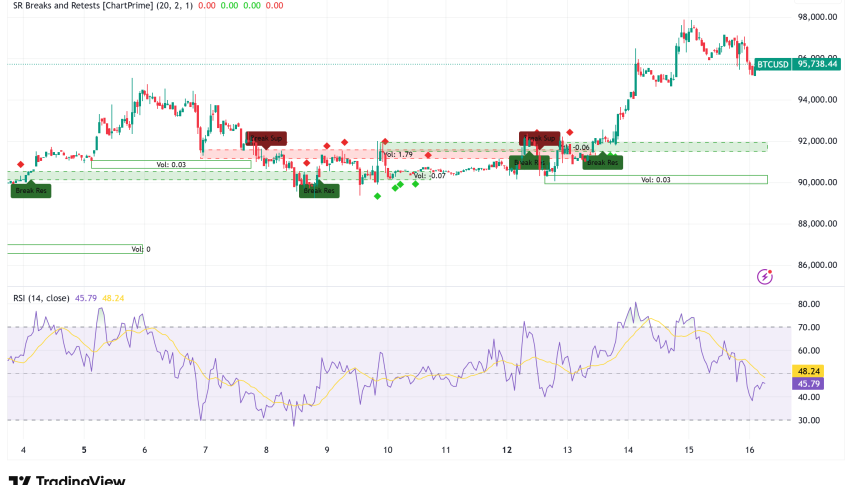Click the TradingView logo

(66, 480)
